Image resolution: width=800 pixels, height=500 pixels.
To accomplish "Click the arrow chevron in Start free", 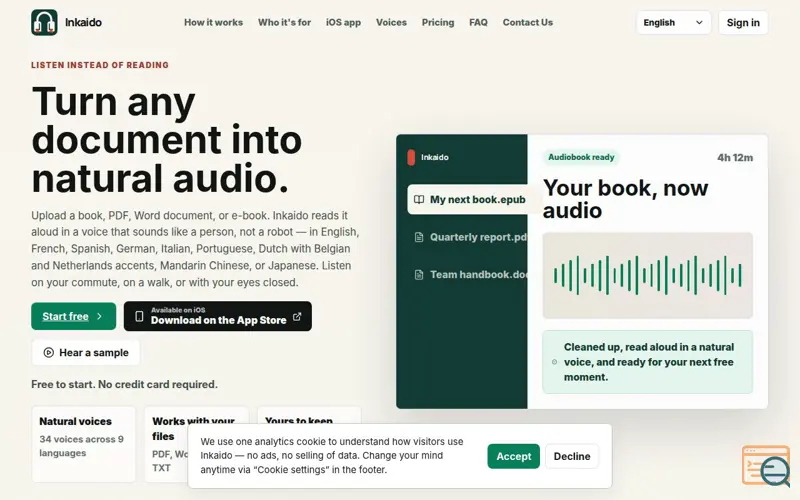I will (99, 316).
